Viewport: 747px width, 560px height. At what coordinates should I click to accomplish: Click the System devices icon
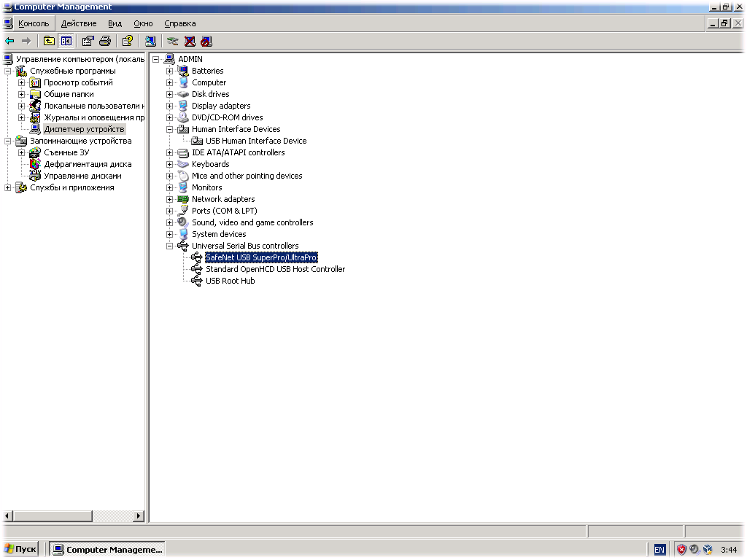point(183,234)
